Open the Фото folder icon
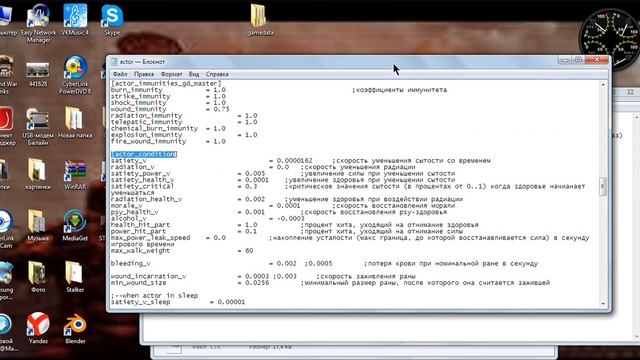This screenshot has height=360, width=640. click(38, 277)
